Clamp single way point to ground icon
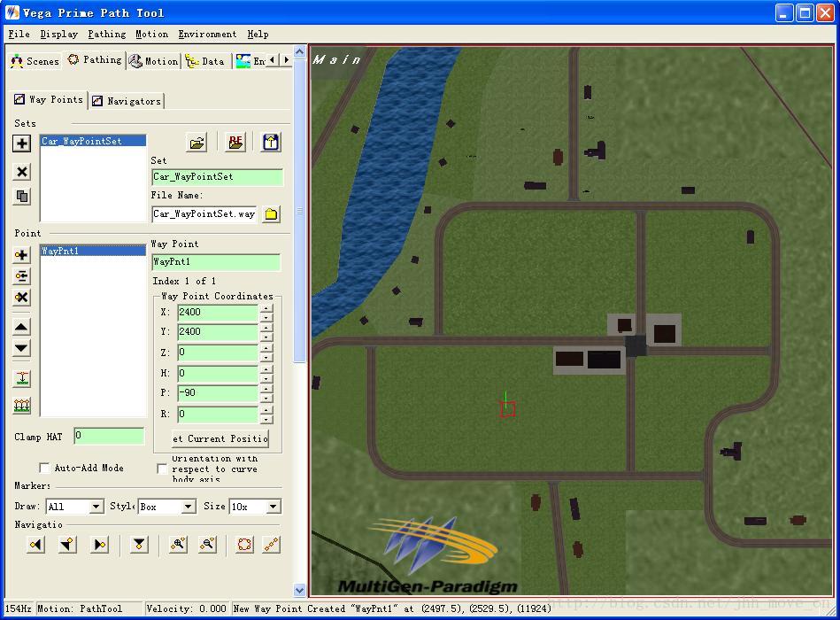The width and height of the screenshot is (840, 620). pyautogui.click(x=22, y=378)
